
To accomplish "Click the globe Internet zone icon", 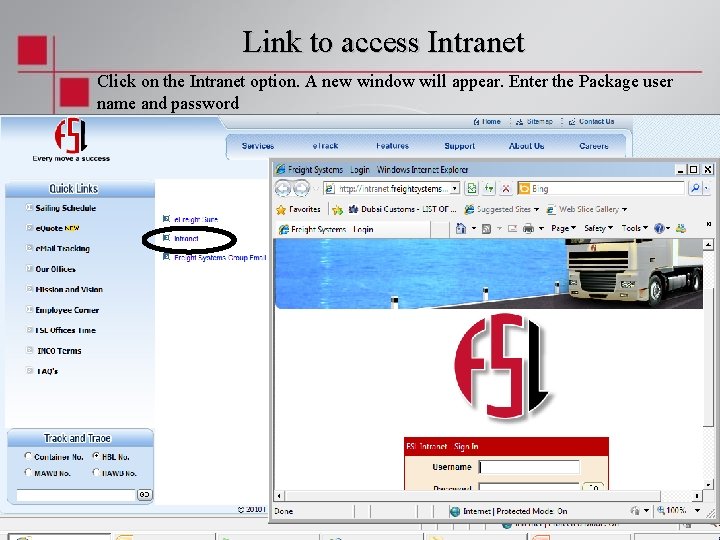I will click(455, 511).
